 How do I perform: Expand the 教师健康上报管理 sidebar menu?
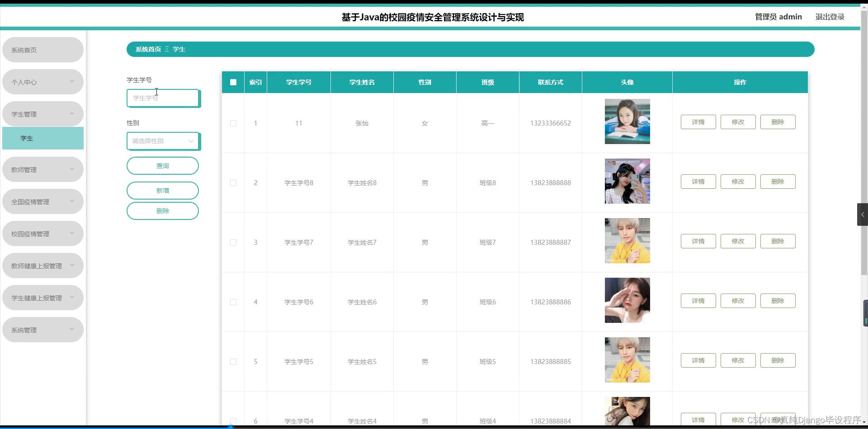[x=43, y=266]
